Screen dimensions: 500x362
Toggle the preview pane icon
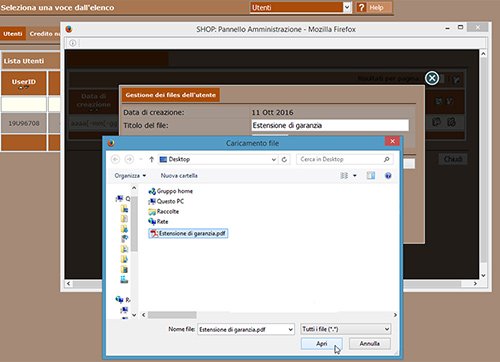371,176
